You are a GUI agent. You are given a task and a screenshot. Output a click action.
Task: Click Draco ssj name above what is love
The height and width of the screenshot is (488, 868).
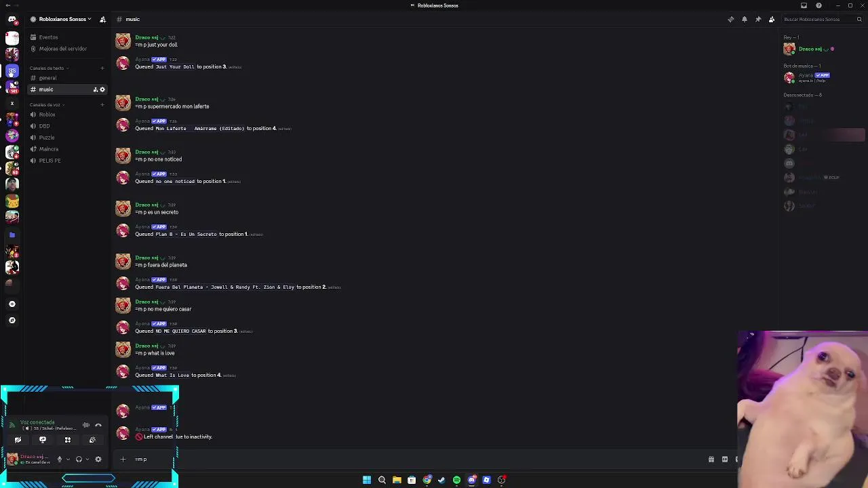coord(146,346)
